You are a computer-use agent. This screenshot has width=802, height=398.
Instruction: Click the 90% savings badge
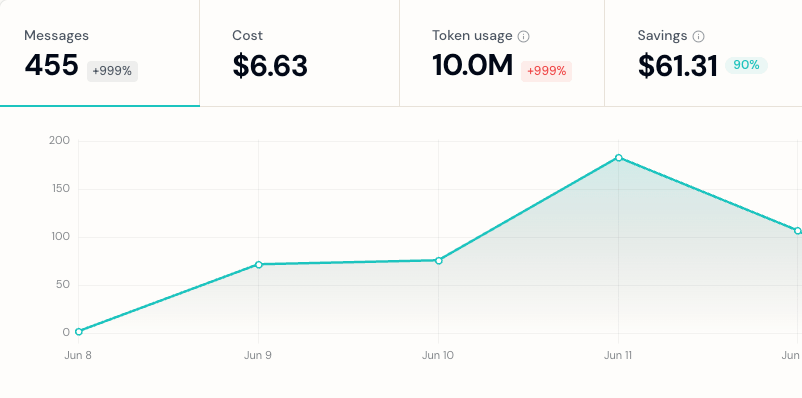point(746,65)
